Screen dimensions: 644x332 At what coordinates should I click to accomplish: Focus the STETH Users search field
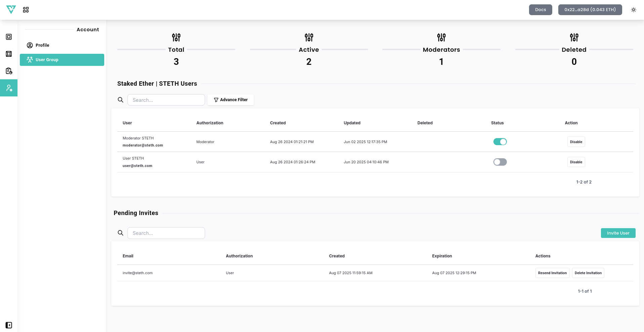click(x=166, y=100)
